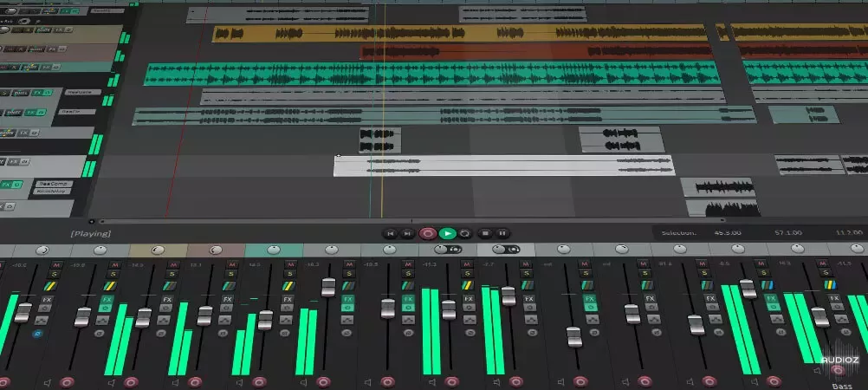Image resolution: width=868 pixels, height=390 pixels.
Task: Toggle input monitoring speaker on 13.1 channel
Action: [x=176, y=383]
